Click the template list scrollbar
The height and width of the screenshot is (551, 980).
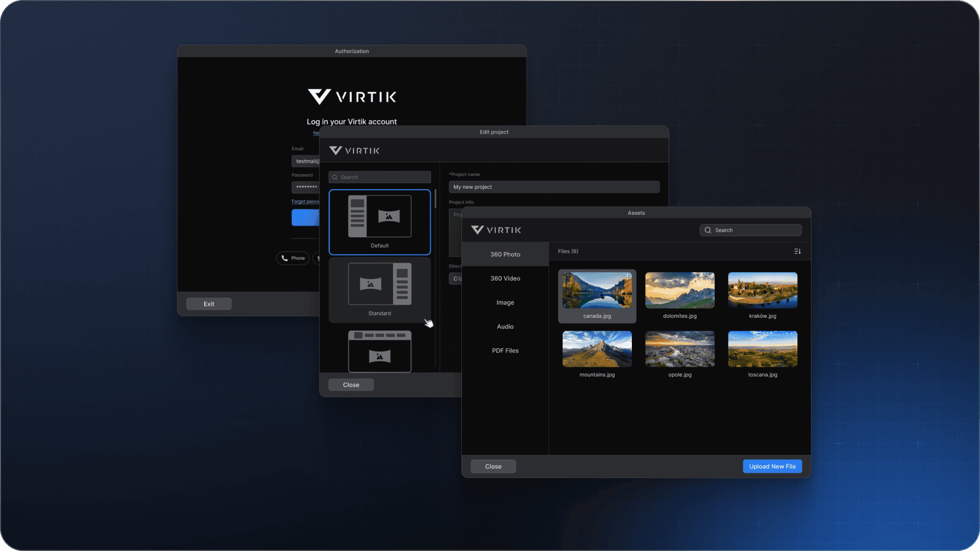coord(435,199)
